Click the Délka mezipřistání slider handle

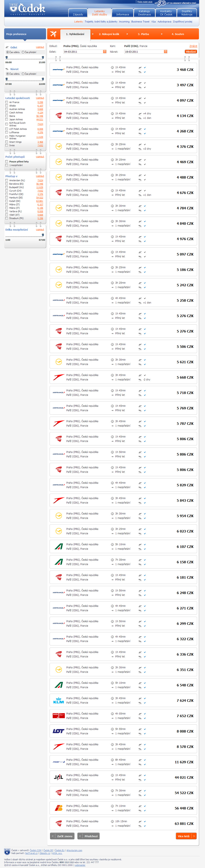(x=43, y=235)
